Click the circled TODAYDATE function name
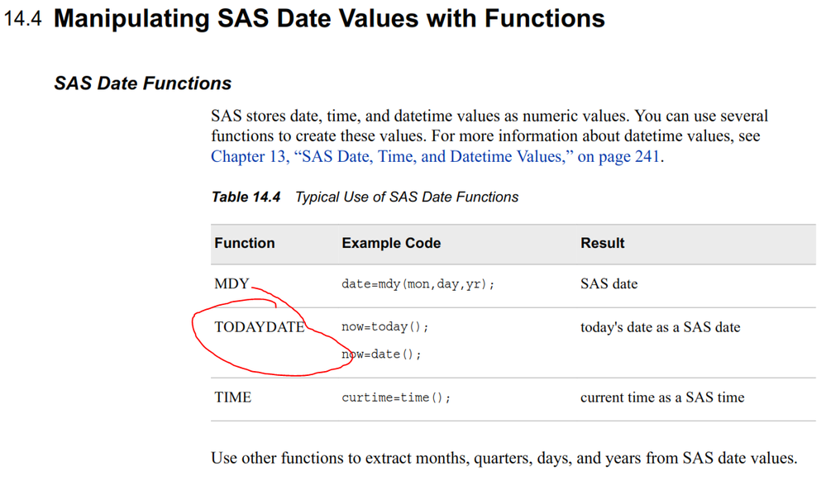The image size is (826, 504). (x=259, y=327)
